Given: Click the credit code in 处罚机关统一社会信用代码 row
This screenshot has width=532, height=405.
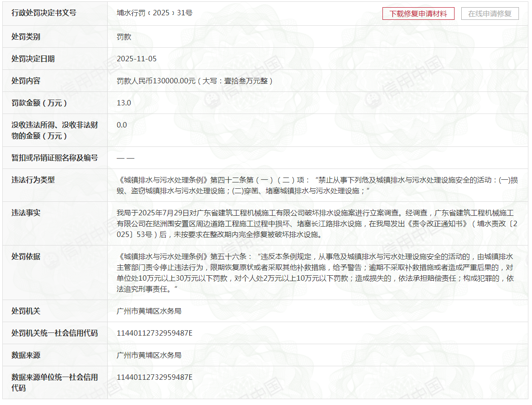Looking at the screenshot, I should point(155,333).
